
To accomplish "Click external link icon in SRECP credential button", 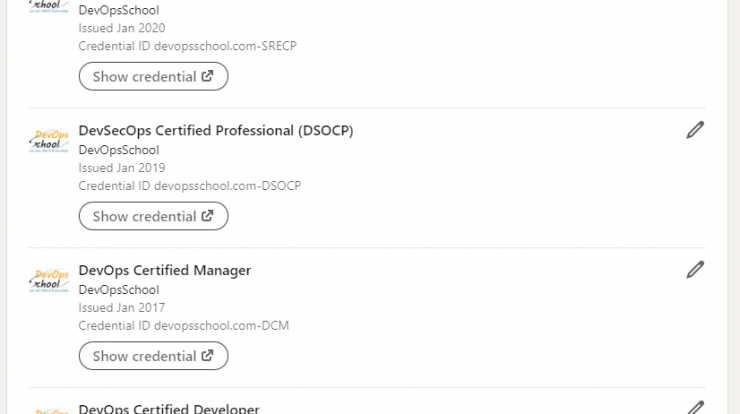I will coord(208,76).
